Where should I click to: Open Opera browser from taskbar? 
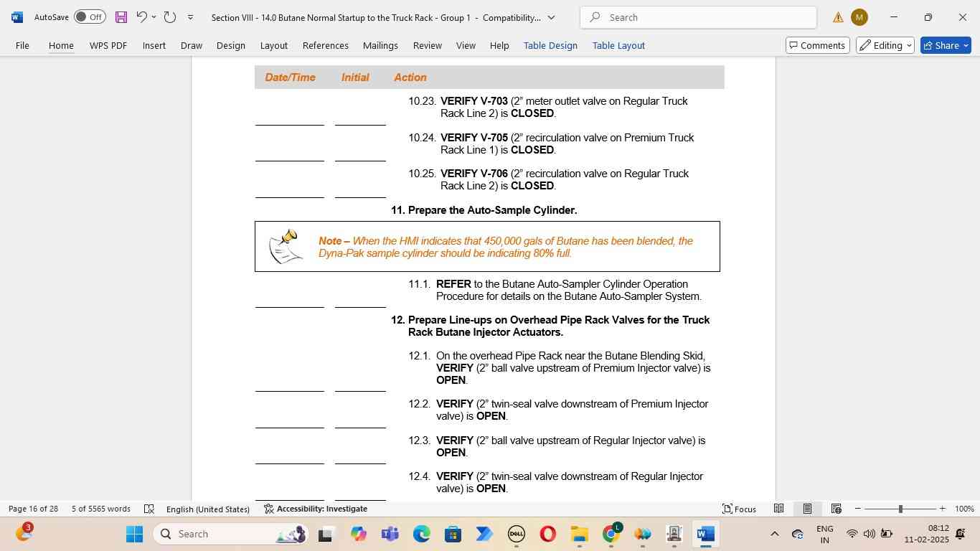tap(547, 534)
